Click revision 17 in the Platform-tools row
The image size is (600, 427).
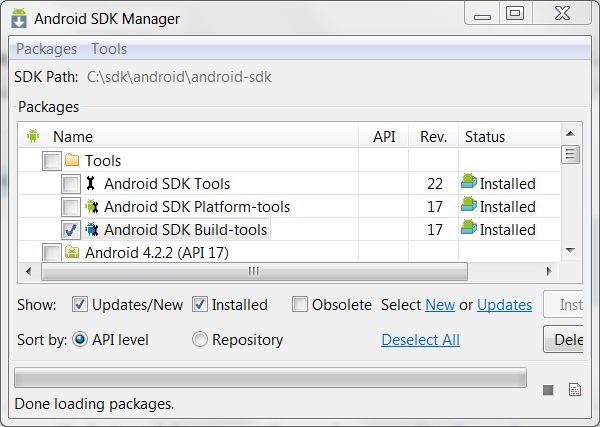(435, 207)
